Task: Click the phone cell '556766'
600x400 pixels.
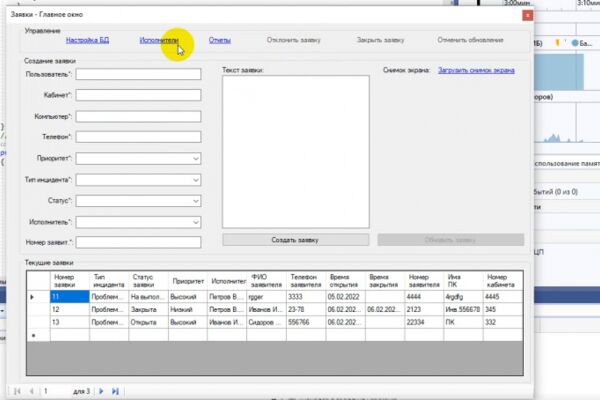Action: tap(306, 322)
